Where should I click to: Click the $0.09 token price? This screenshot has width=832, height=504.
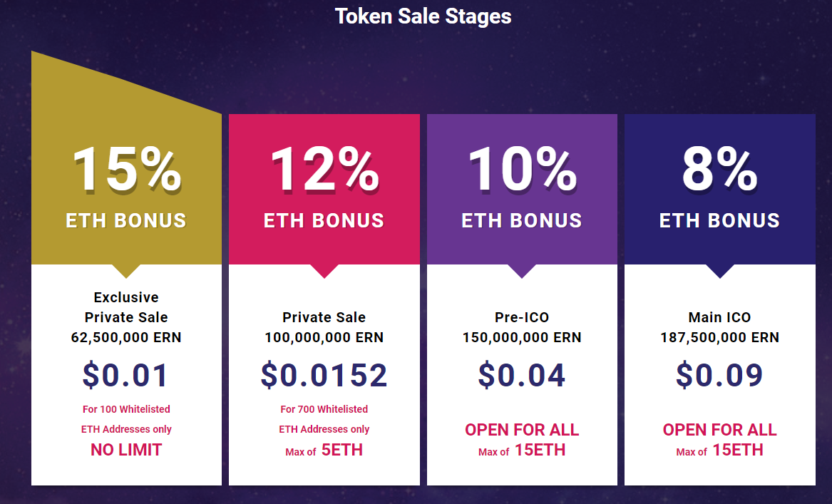[720, 376]
